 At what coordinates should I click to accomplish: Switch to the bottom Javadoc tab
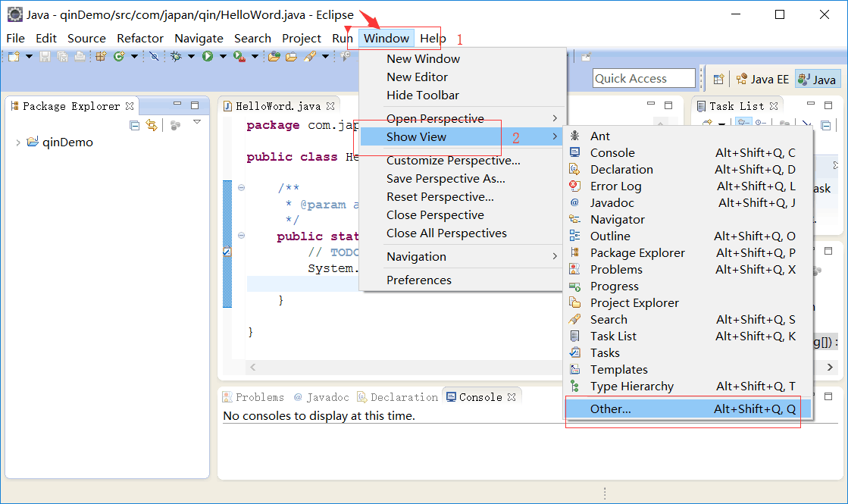click(x=321, y=397)
